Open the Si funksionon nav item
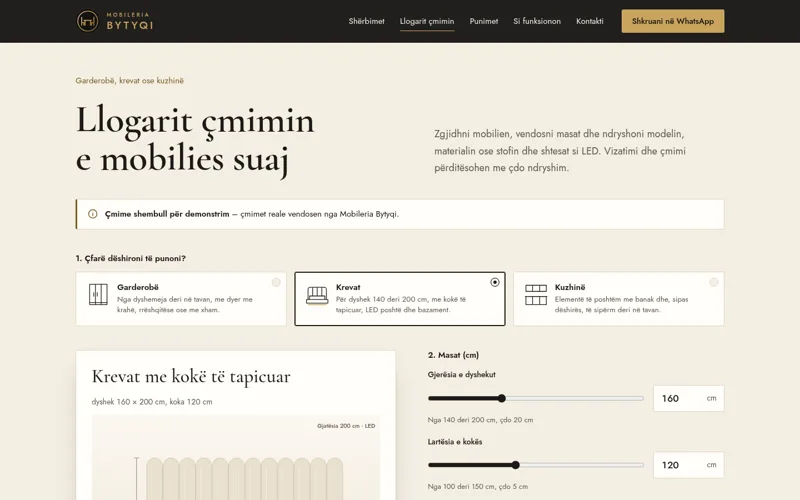The width and height of the screenshot is (800, 500). point(537,21)
